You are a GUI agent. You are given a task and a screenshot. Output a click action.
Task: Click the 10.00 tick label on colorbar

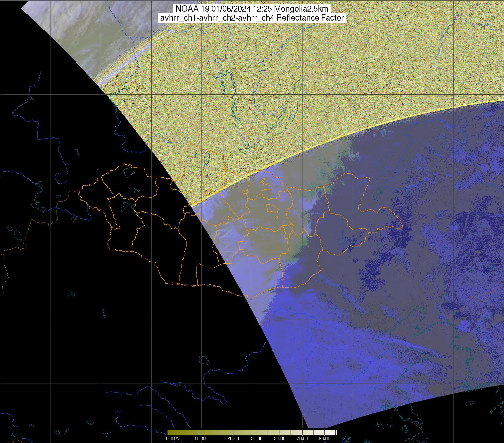[199, 438]
